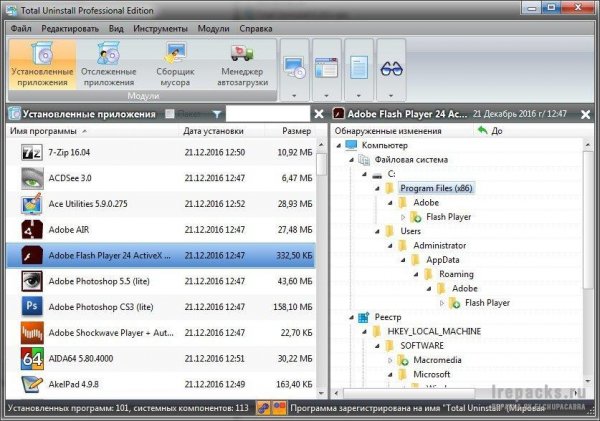Click the glasses view toolbar icon

pyautogui.click(x=391, y=69)
